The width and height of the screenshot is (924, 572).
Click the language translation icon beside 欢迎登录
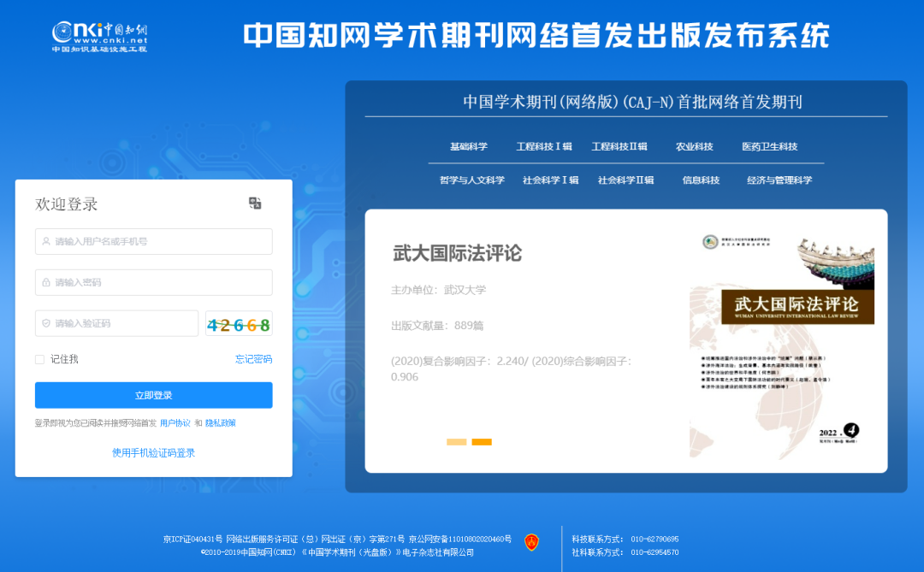click(x=254, y=203)
